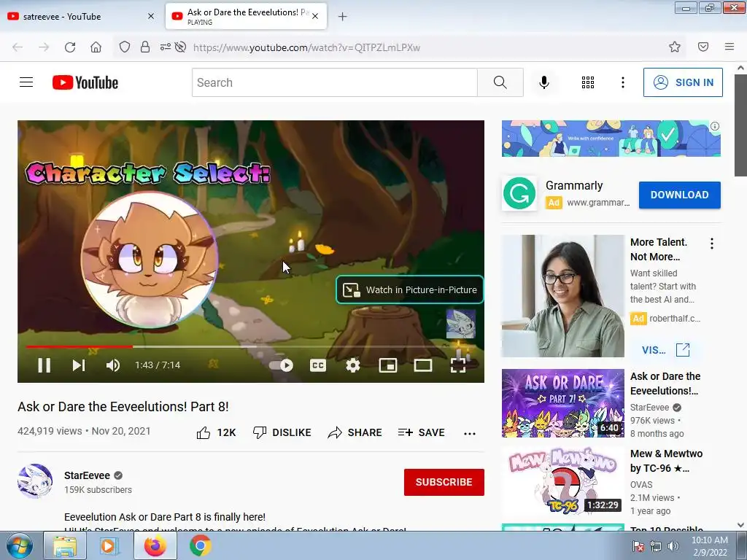The width and height of the screenshot is (747, 560).
Task: Open Ask or Dare Part 7 thumbnail
Action: point(562,402)
